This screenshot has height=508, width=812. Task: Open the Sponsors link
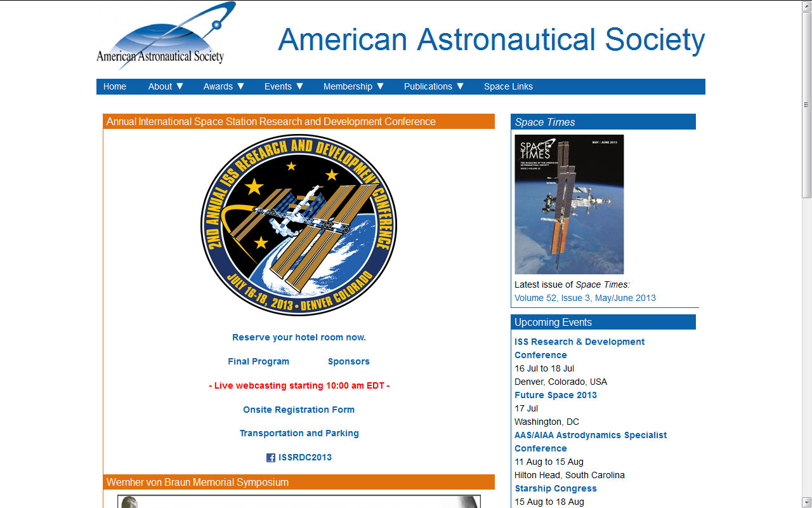349,361
